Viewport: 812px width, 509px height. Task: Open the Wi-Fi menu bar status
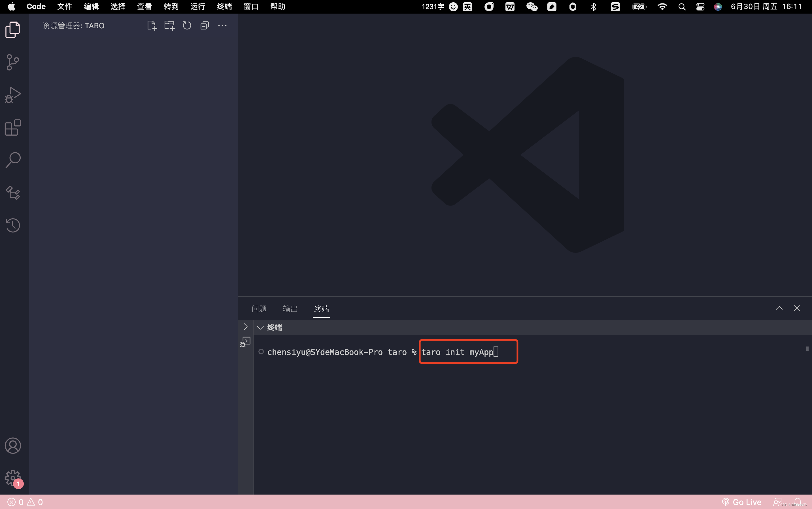662,7
